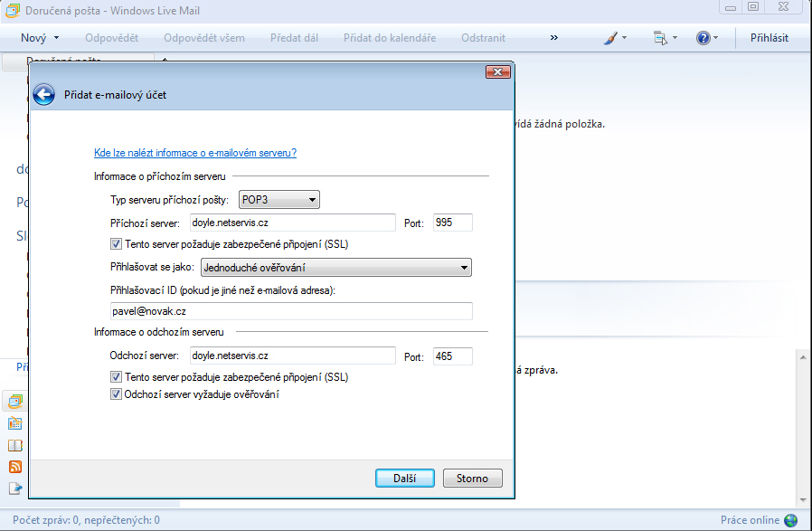Click Předat dál in the toolbar
Viewport: 812px width, 531px height.
point(294,38)
